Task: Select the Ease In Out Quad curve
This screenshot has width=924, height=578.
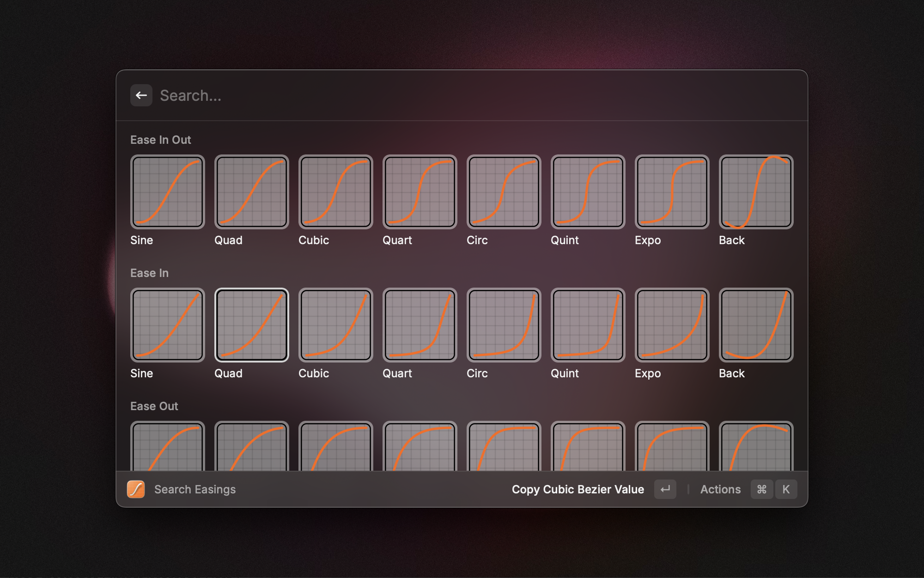Action: coord(251,192)
